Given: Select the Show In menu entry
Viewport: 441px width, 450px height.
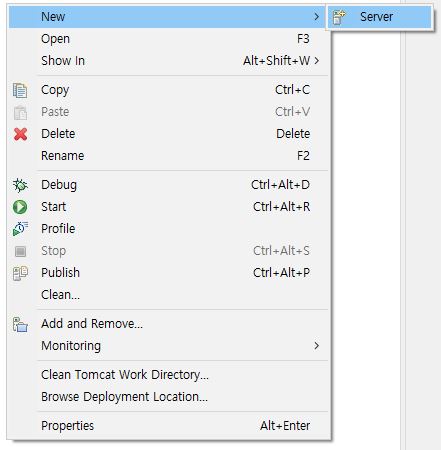Looking at the screenshot, I should coord(170,61).
